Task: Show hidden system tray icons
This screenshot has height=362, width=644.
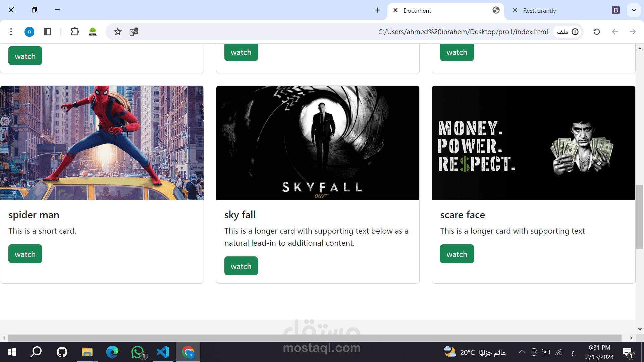Action: 522,352
